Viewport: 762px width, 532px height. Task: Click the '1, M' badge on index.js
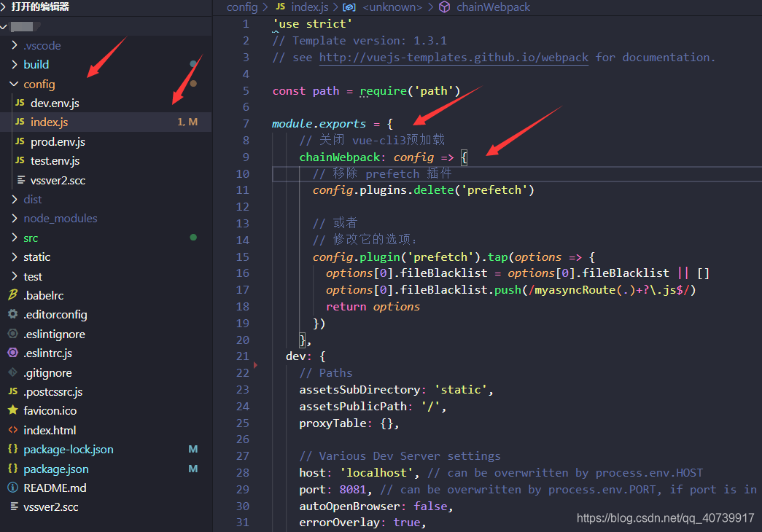click(x=187, y=122)
